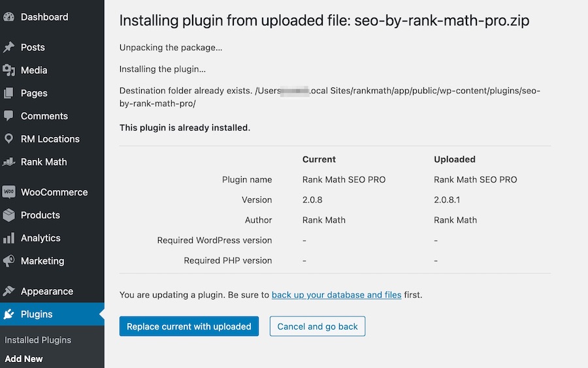This screenshot has width=588, height=368.
Task: Click the Products box icon
Action: [8, 215]
